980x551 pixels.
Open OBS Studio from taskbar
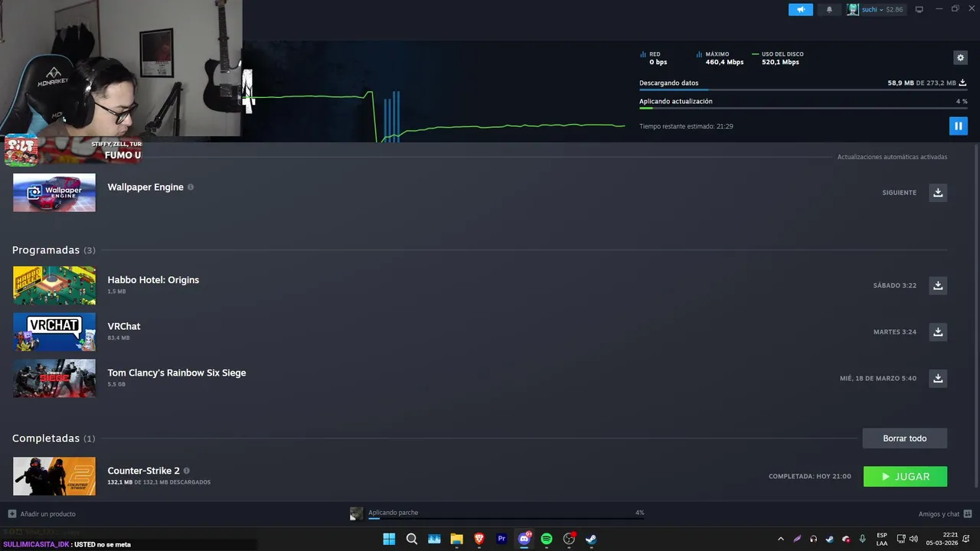pyautogui.click(x=569, y=539)
